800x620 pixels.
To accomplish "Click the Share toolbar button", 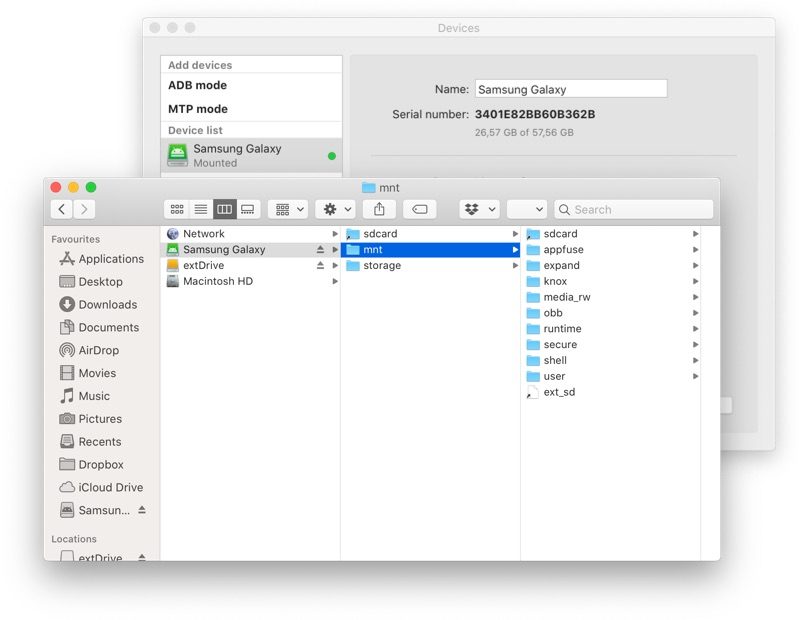I will (379, 209).
